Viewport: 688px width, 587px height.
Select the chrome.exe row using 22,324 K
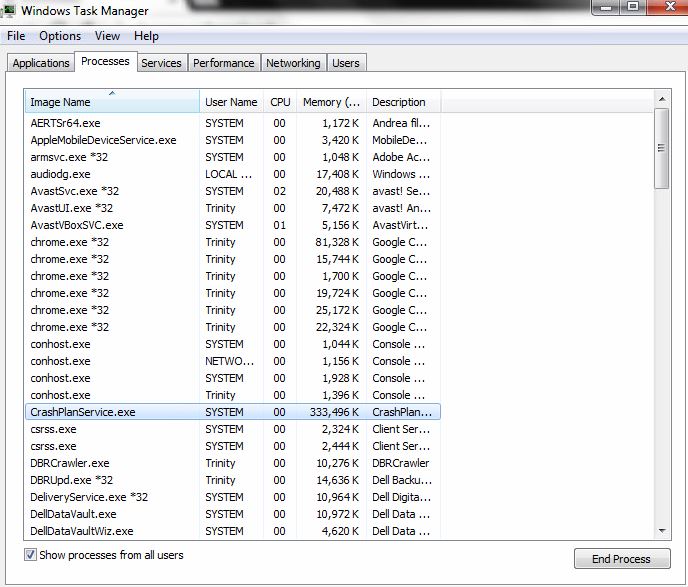pyautogui.click(x=233, y=327)
